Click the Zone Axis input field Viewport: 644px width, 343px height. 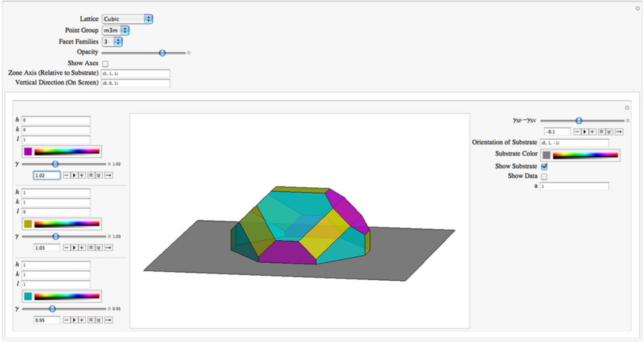point(135,74)
